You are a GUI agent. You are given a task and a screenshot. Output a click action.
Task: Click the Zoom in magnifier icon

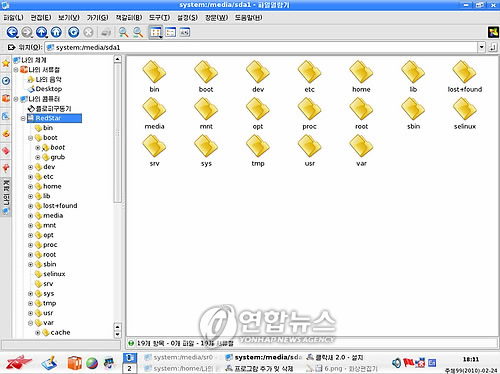click(124, 32)
